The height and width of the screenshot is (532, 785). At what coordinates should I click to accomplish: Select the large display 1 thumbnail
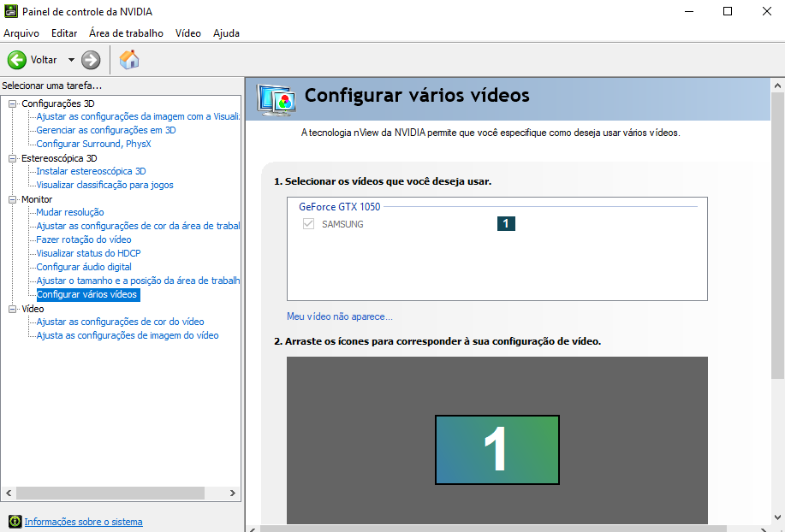[x=497, y=450]
